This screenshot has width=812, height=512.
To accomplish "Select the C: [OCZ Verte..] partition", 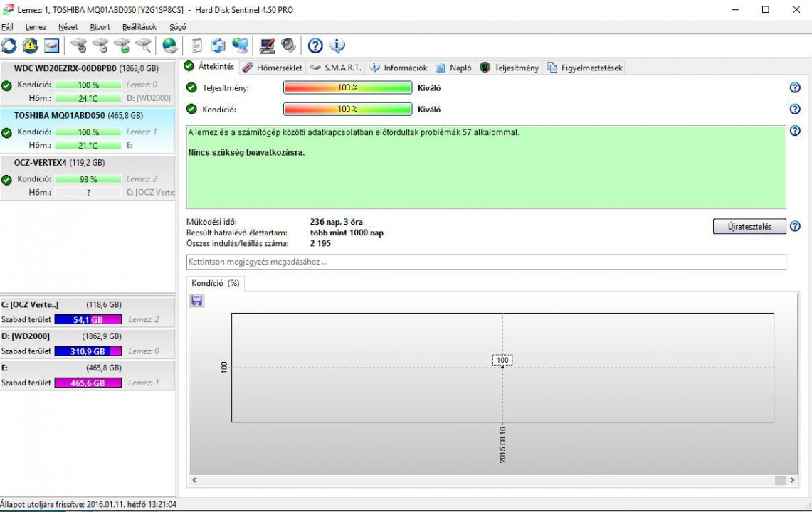I will [87, 311].
